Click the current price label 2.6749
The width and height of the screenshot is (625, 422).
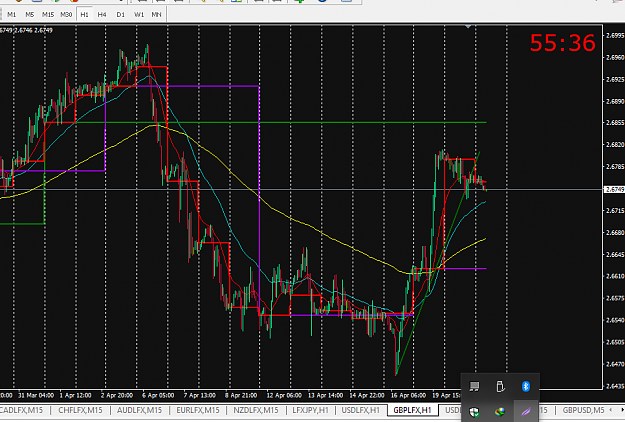(x=615, y=189)
